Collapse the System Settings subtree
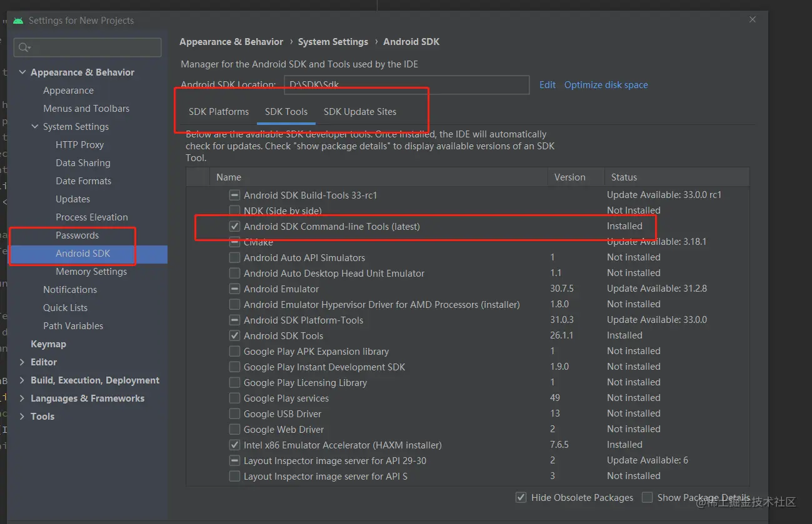 pyautogui.click(x=35, y=127)
